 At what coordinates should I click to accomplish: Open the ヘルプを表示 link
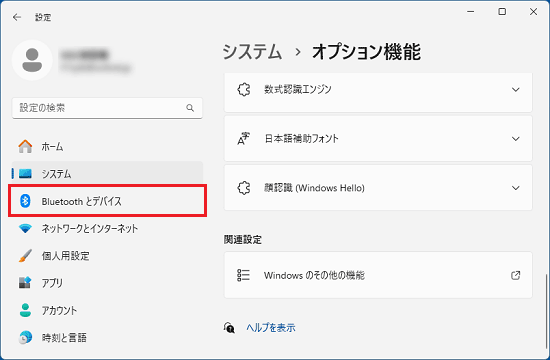click(x=271, y=328)
